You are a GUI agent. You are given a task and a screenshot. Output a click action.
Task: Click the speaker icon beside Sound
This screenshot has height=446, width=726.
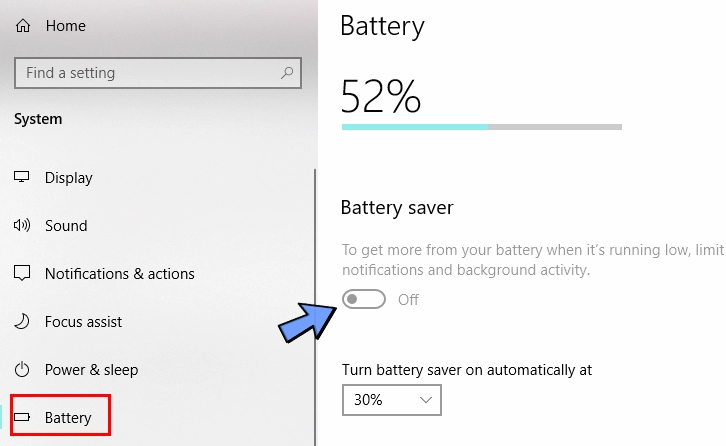tap(22, 226)
